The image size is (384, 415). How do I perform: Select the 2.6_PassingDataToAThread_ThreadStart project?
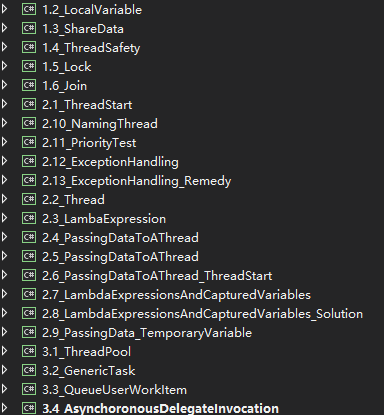coord(157,276)
